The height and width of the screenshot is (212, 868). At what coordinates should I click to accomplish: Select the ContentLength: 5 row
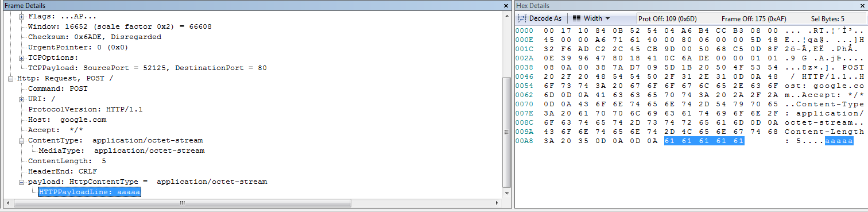(67, 161)
